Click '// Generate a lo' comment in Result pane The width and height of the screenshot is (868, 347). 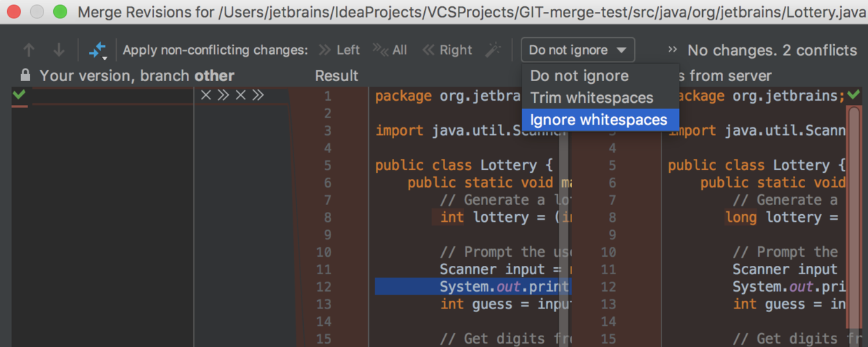coord(505,200)
